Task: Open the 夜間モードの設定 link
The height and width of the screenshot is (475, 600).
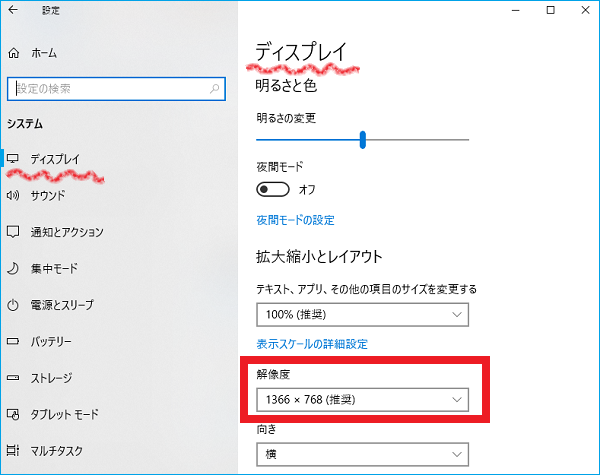Action: coord(295,220)
